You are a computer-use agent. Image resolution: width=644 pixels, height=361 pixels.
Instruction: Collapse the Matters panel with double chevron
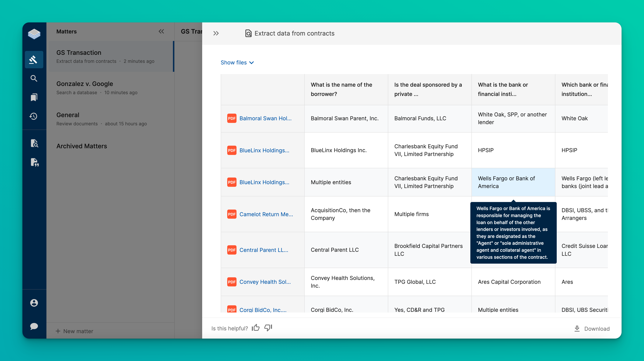click(x=161, y=32)
